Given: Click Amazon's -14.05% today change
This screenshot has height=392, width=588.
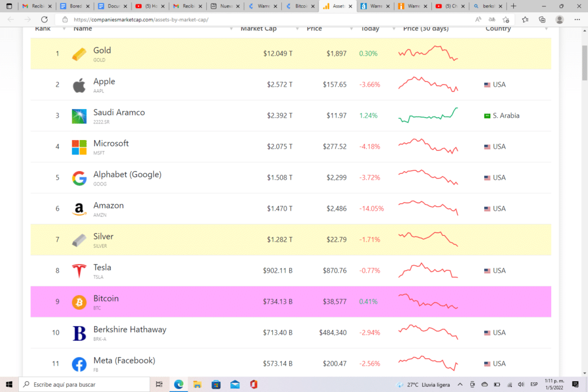Looking at the screenshot, I should 372,209.
